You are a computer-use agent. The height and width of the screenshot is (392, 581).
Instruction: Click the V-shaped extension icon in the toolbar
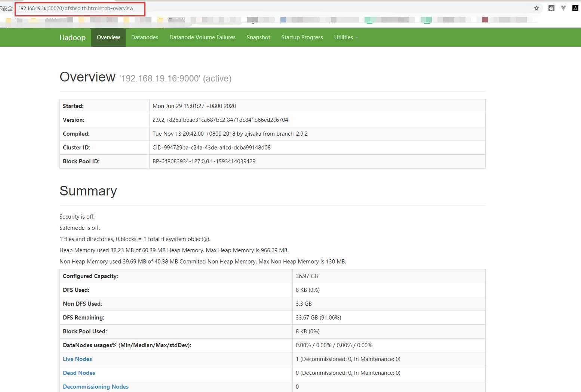click(x=563, y=8)
